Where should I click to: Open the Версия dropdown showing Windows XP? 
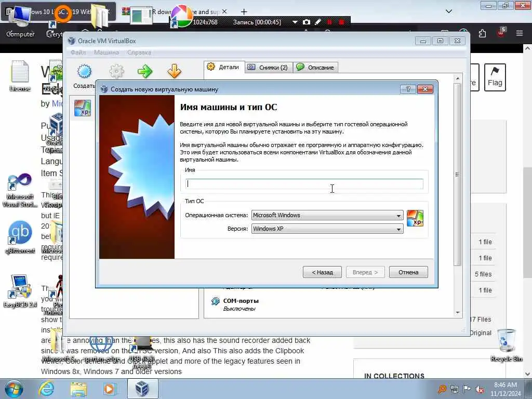point(327,229)
